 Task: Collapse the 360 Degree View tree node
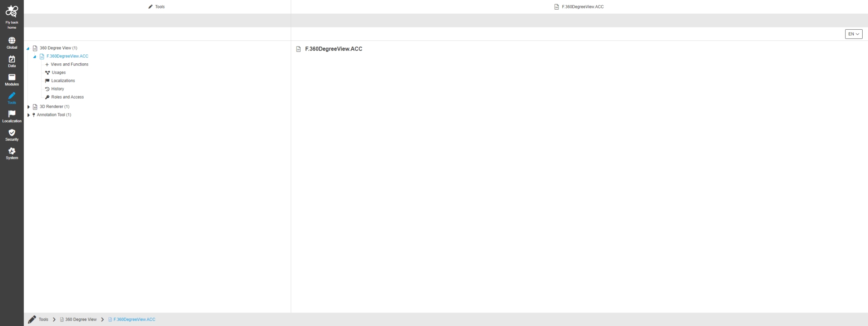[x=28, y=48]
